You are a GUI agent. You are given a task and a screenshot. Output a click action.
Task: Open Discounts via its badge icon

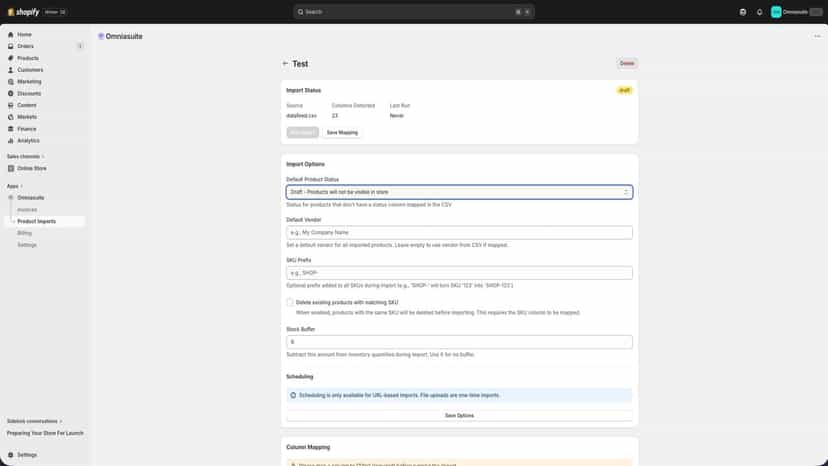pos(11,94)
